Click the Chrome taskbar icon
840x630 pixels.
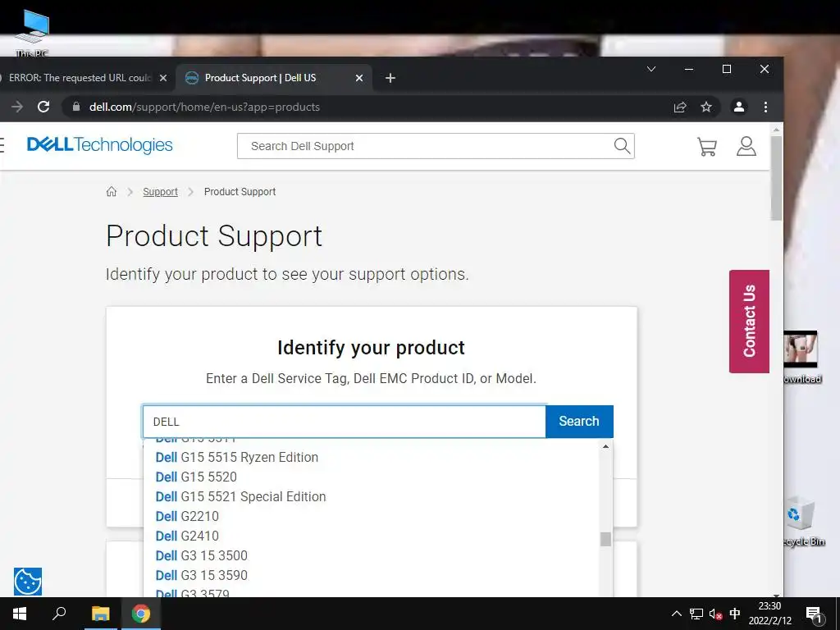(x=141, y=614)
